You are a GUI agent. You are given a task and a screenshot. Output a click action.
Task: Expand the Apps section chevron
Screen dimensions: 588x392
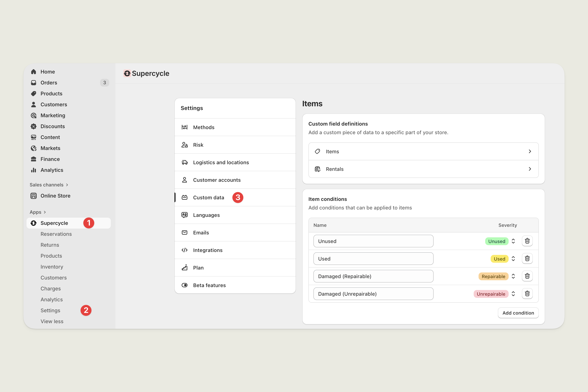pos(45,212)
